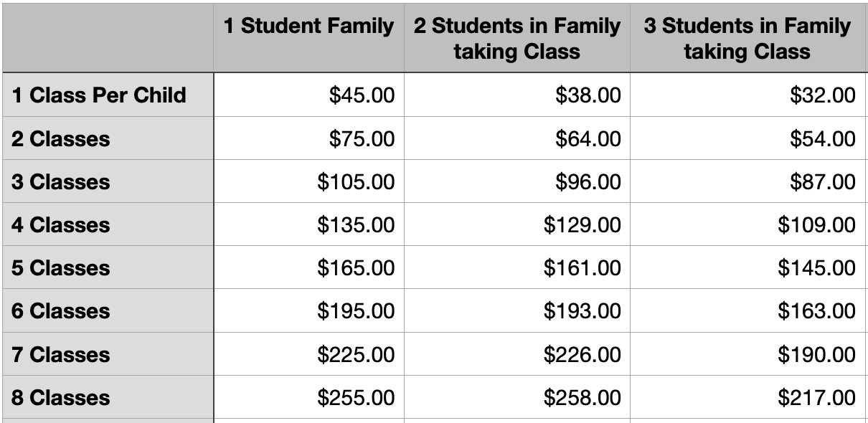Select the cell containing $226.00
This screenshot has width=868, height=423.
516,354
